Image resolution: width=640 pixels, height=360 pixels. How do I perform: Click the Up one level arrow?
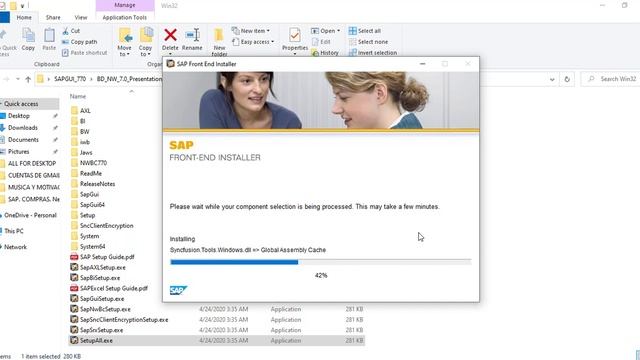(28, 79)
